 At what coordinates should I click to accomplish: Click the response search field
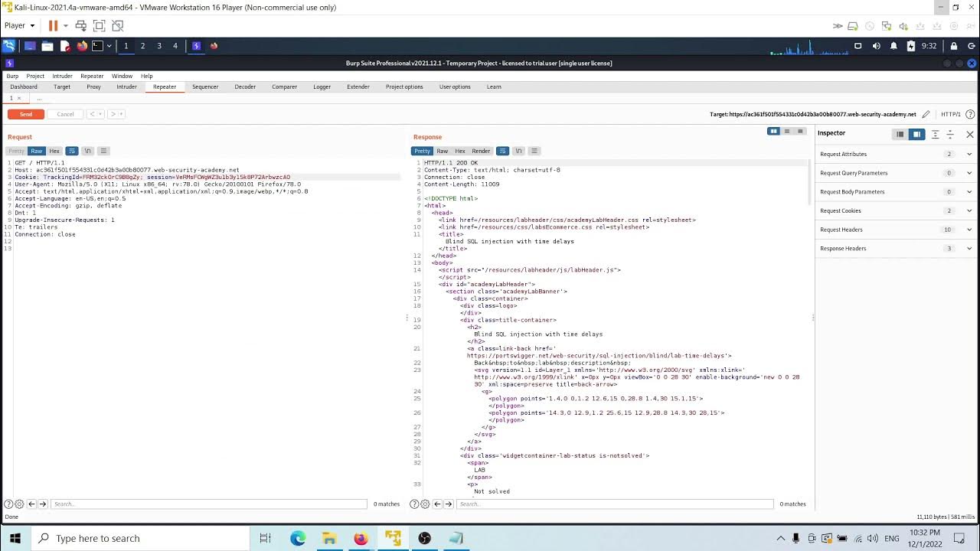click(x=615, y=504)
